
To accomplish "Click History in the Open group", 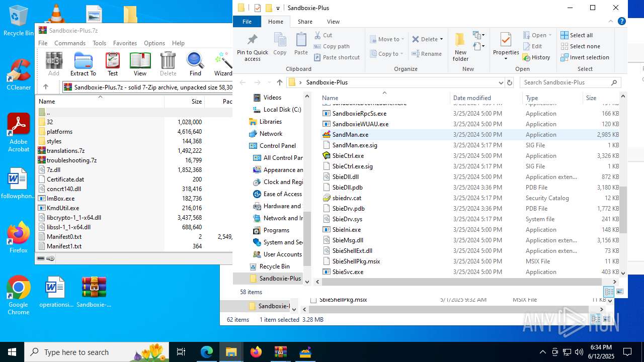I will click(536, 57).
